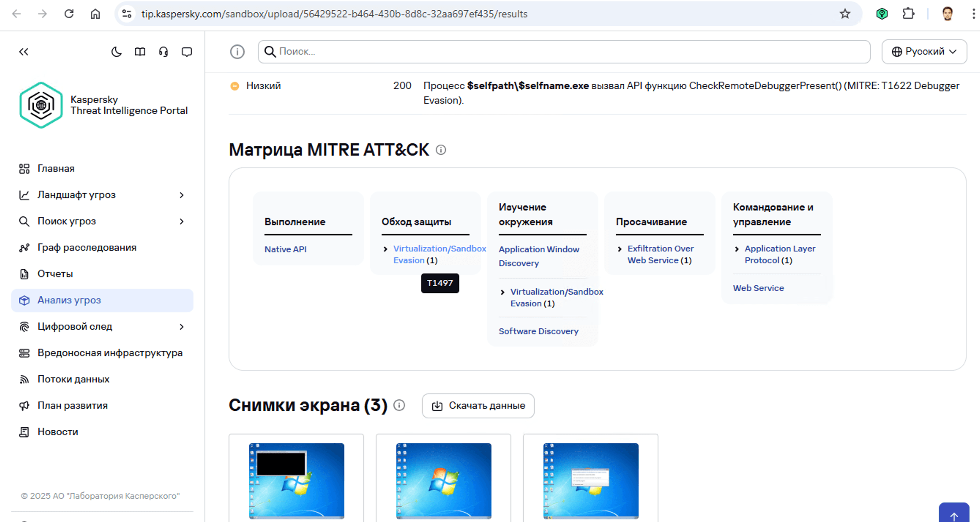Image resolution: width=980 pixels, height=522 pixels.
Task: Open the documentation book icon
Action: 140,52
